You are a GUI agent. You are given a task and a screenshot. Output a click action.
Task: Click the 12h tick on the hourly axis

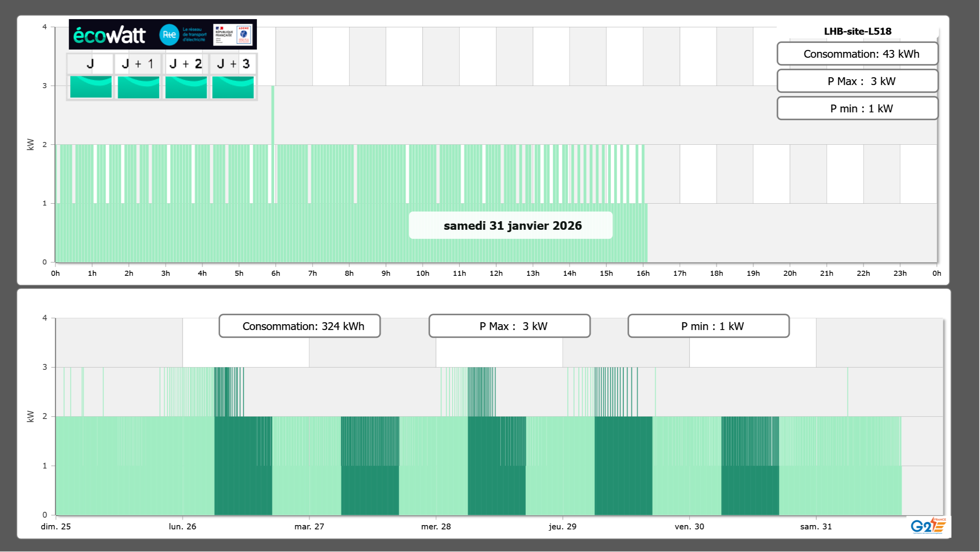coord(496,273)
